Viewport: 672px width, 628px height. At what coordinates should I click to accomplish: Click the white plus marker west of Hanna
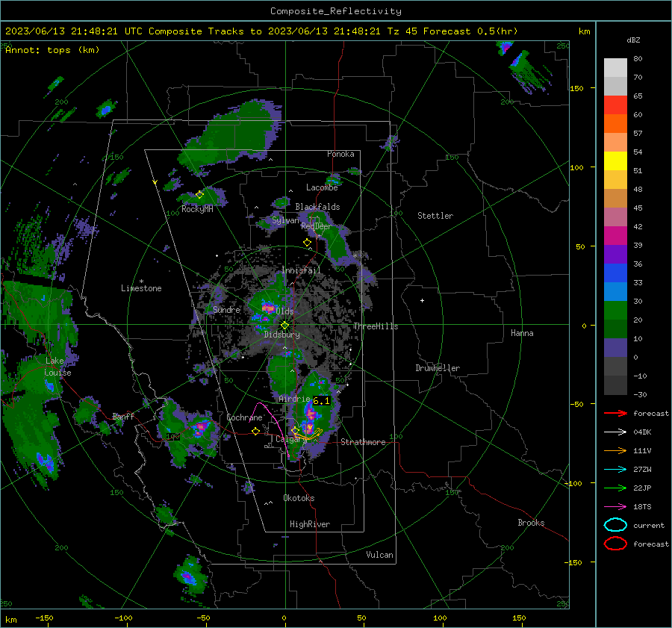(x=422, y=300)
